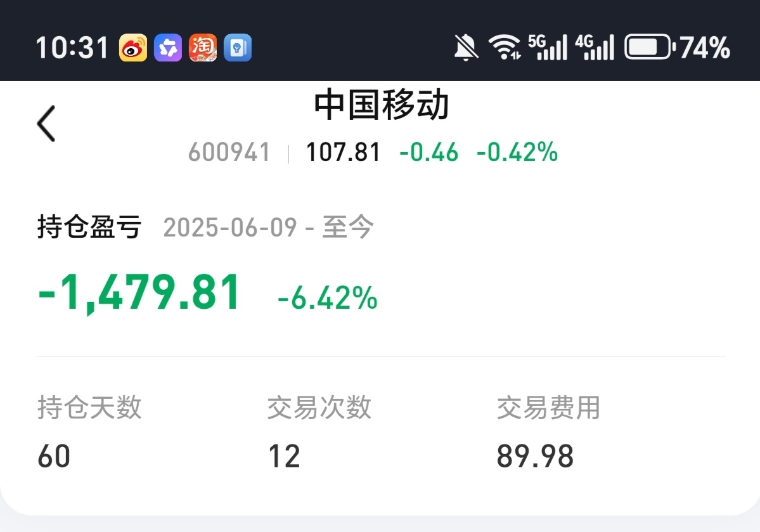Open the purple star app notification icon
This screenshot has height=532, width=760.
click(x=168, y=48)
